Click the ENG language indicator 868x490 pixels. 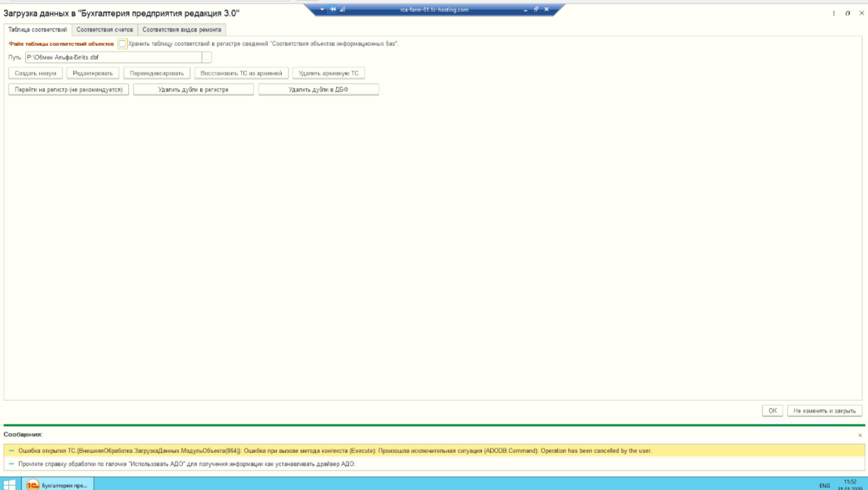tap(825, 485)
